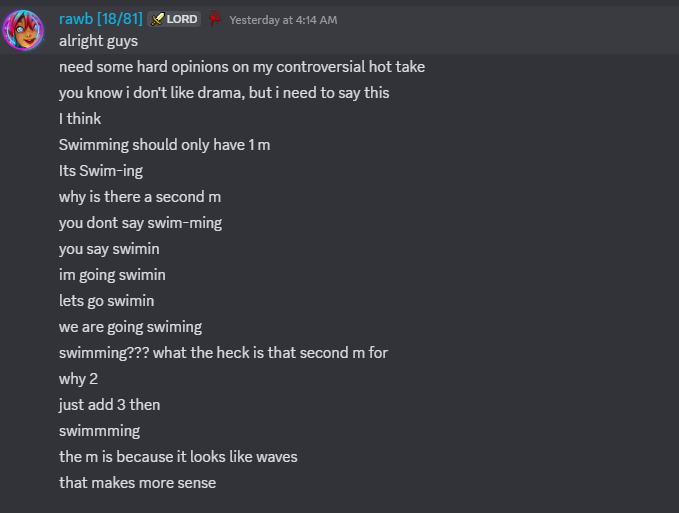
Task: Click message 'you know i don't like drama'
Action: [x=224, y=93]
